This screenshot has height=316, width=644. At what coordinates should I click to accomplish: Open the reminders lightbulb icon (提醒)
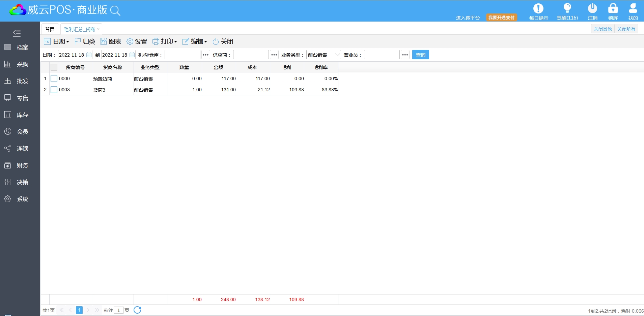click(x=567, y=9)
